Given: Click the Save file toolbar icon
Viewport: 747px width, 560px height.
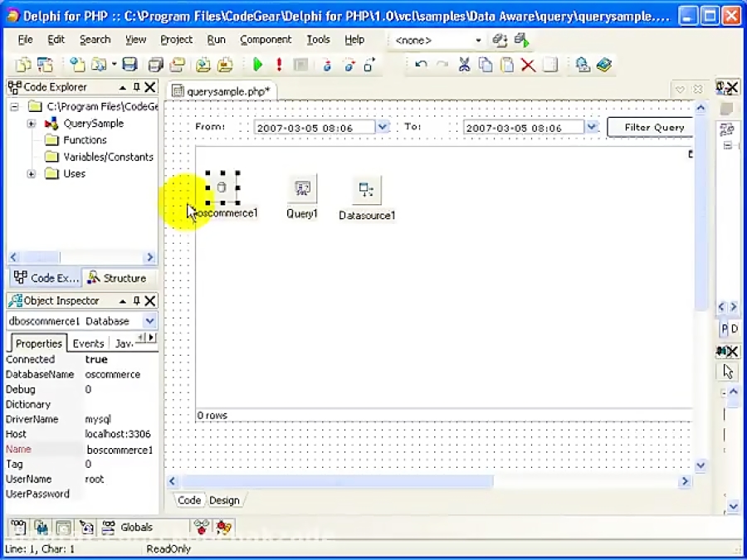Looking at the screenshot, I should click(x=131, y=65).
